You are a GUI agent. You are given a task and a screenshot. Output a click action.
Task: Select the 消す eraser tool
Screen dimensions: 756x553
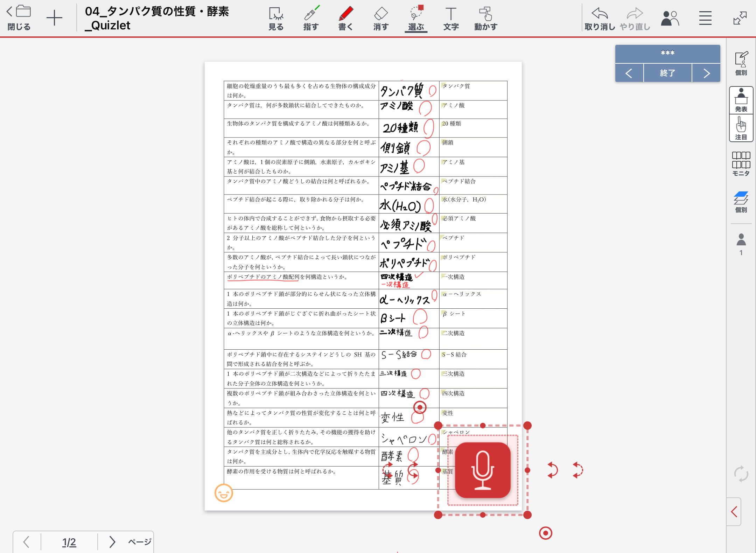[x=381, y=18]
